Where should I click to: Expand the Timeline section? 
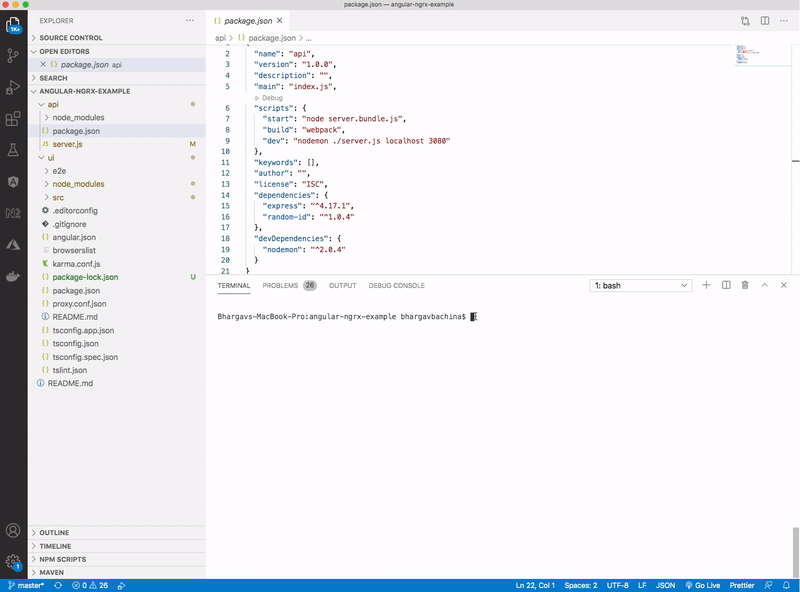pos(117,546)
